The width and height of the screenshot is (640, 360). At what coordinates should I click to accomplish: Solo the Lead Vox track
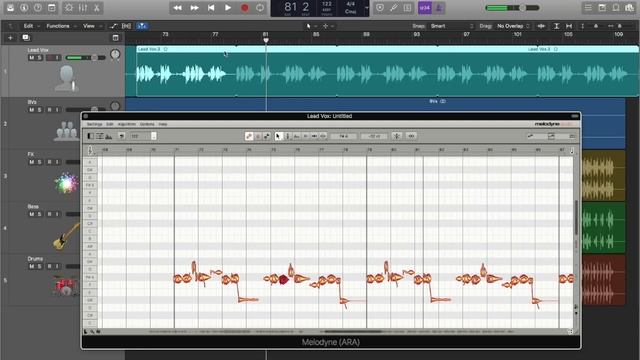pyautogui.click(x=40, y=58)
